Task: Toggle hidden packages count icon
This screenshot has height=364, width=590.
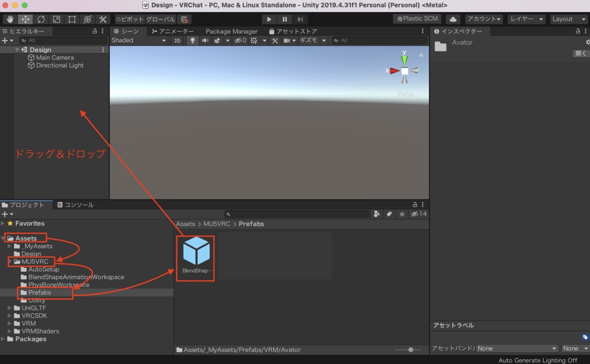Action: 419,214
